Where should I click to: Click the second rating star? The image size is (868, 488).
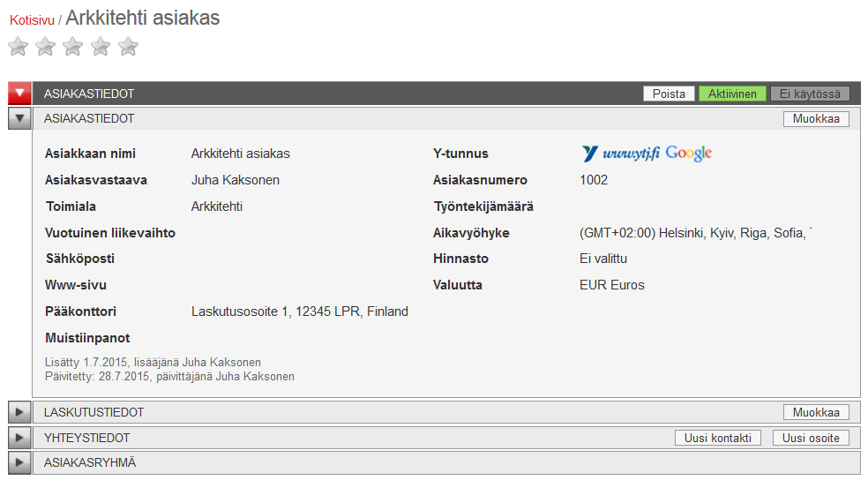46,47
